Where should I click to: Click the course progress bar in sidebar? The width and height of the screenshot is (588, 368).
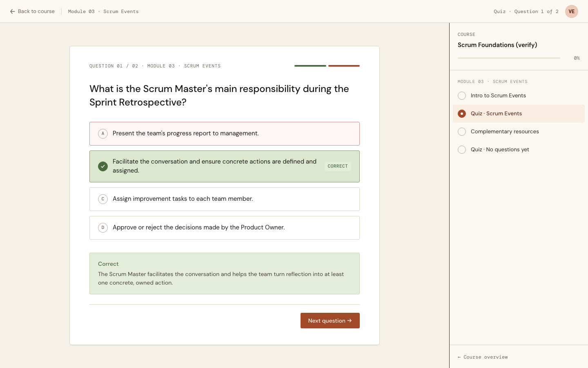(509, 58)
